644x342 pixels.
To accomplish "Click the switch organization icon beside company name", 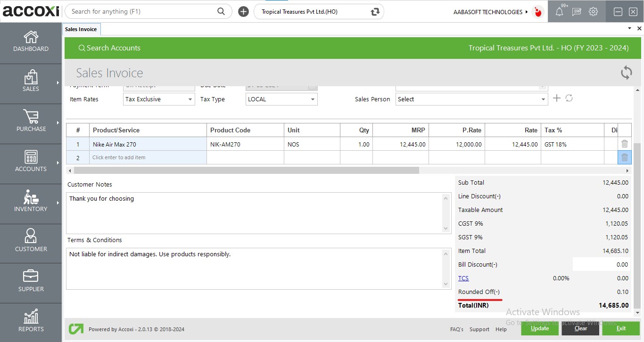I will coord(375,12).
